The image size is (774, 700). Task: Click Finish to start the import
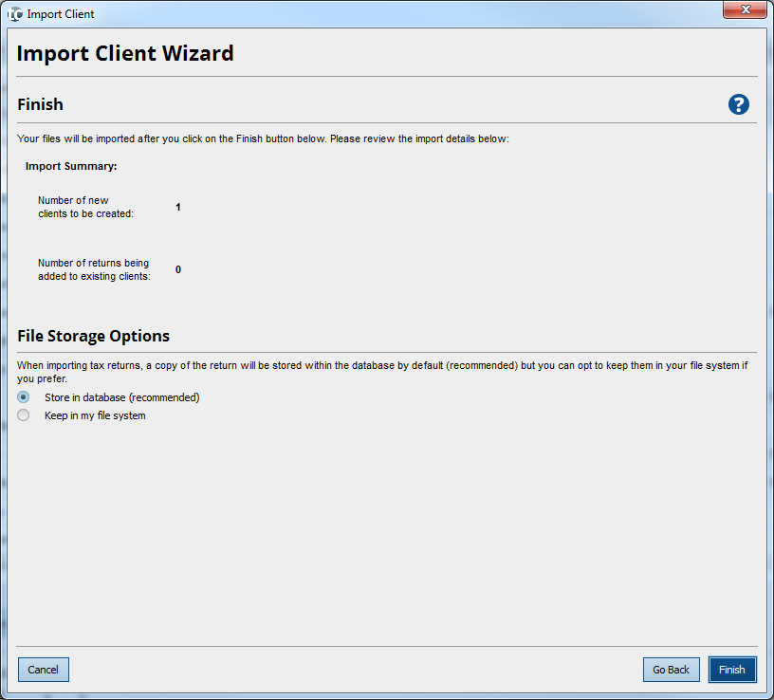pos(731,670)
